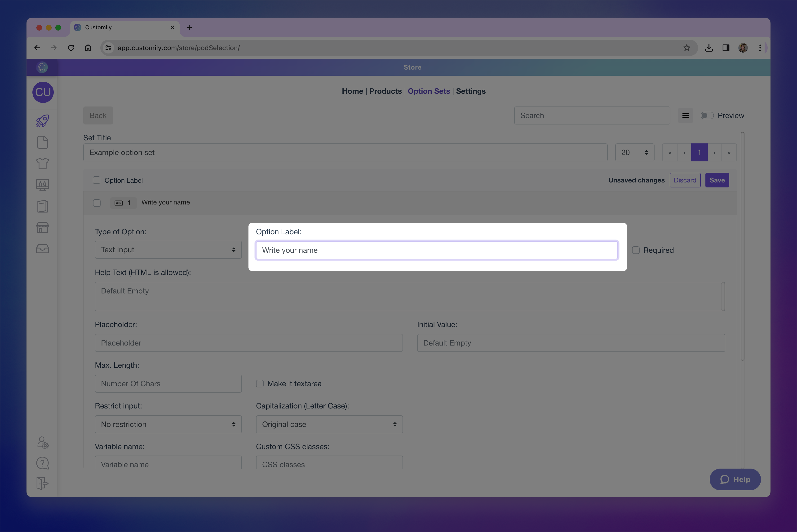Open the Settings menu link
Screen dimensions: 797x532
pyautogui.click(x=471, y=91)
